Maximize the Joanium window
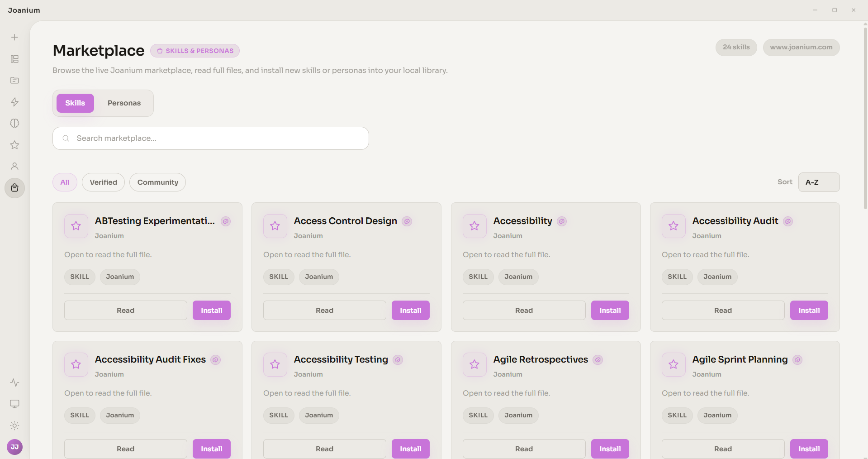Image resolution: width=868 pixels, height=459 pixels. (x=835, y=10)
